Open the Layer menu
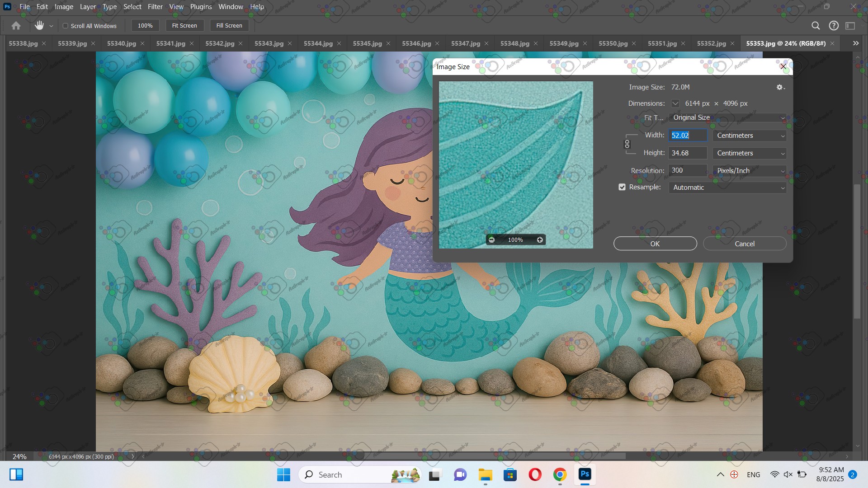This screenshot has width=868, height=488. click(x=88, y=7)
